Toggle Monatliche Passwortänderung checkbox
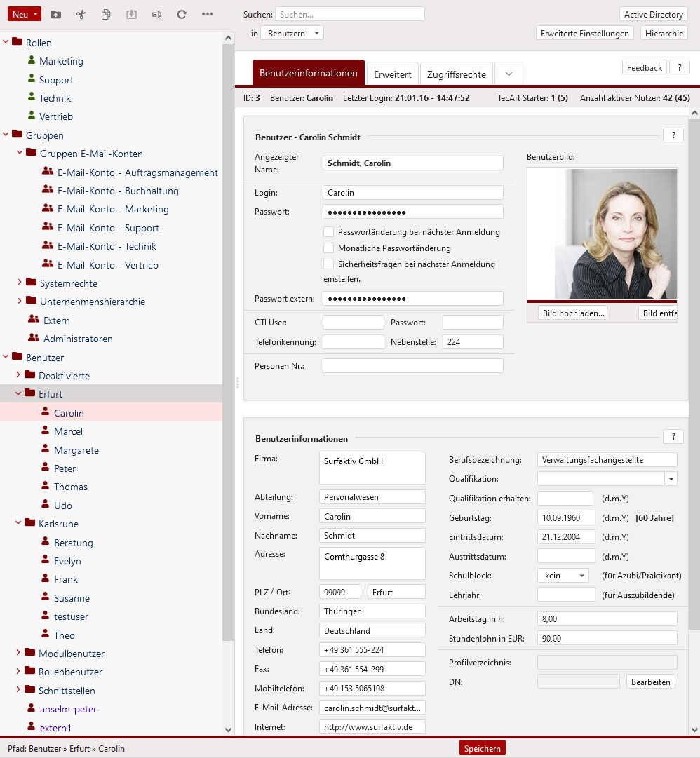This screenshot has height=758, width=700. [x=328, y=248]
